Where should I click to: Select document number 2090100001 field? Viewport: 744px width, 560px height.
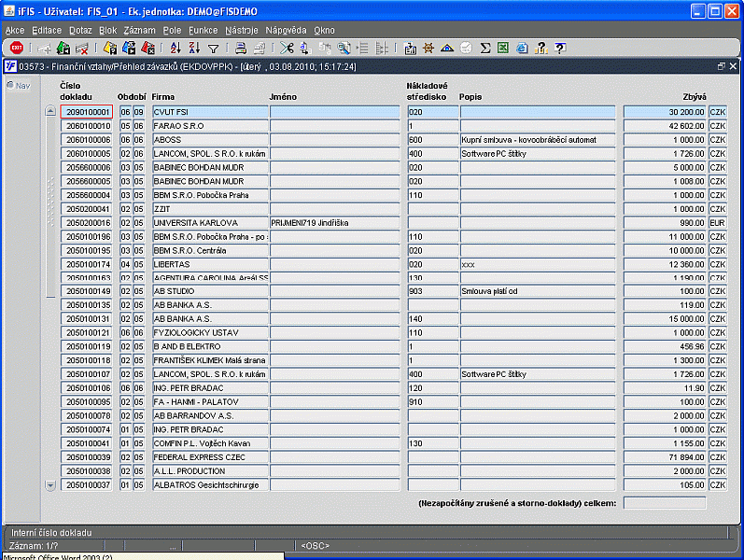[x=87, y=112]
